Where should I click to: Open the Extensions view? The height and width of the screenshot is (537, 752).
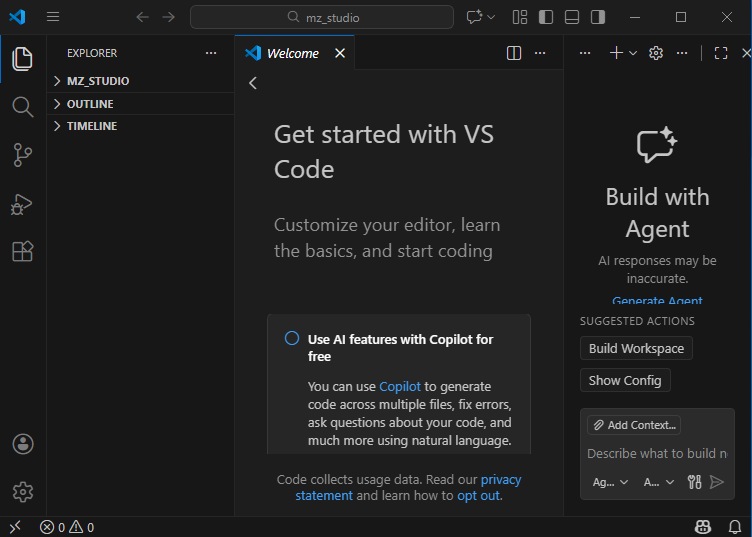pyautogui.click(x=23, y=251)
